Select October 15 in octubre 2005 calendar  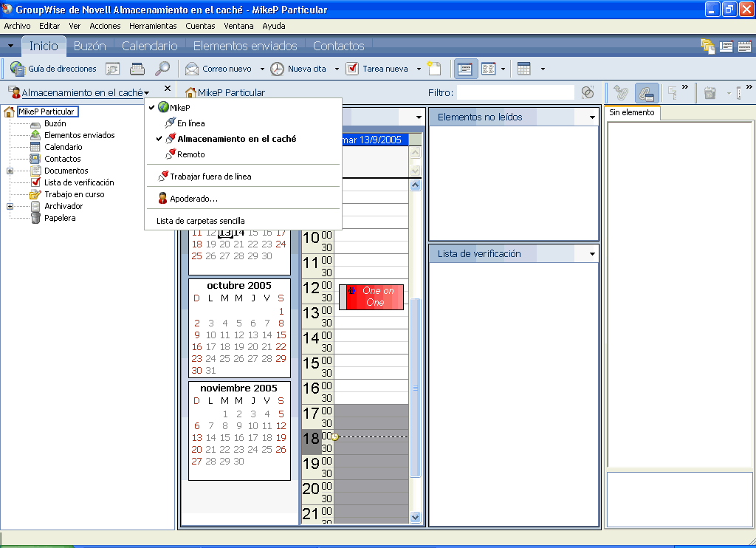[281, 335]
